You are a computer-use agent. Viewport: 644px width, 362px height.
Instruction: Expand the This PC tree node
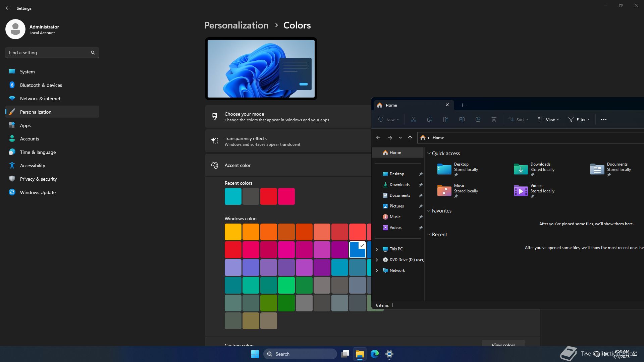click(377, 249)
